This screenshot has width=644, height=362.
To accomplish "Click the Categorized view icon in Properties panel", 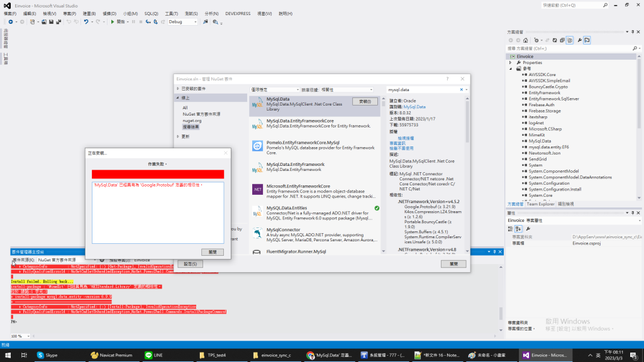I will point(511,229).
